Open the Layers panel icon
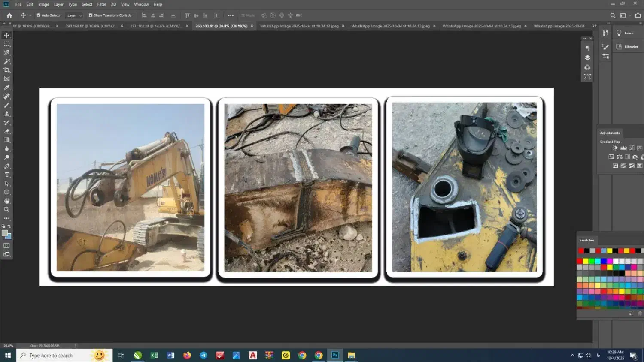Image resolution: width=644 pixels, height=362 pixels. point(587,57)
